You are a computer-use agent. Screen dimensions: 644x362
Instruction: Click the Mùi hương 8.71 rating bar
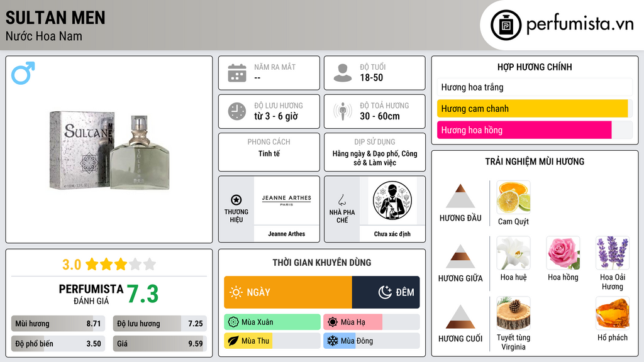tap(58, 324)
